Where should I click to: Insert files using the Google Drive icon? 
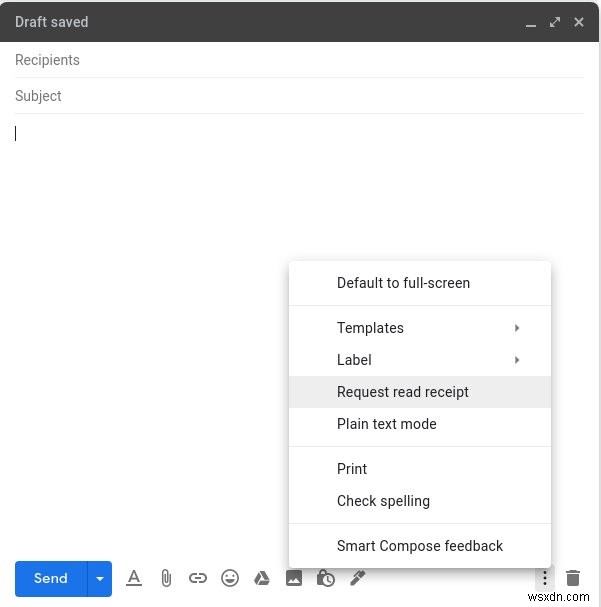click(262, 578)
